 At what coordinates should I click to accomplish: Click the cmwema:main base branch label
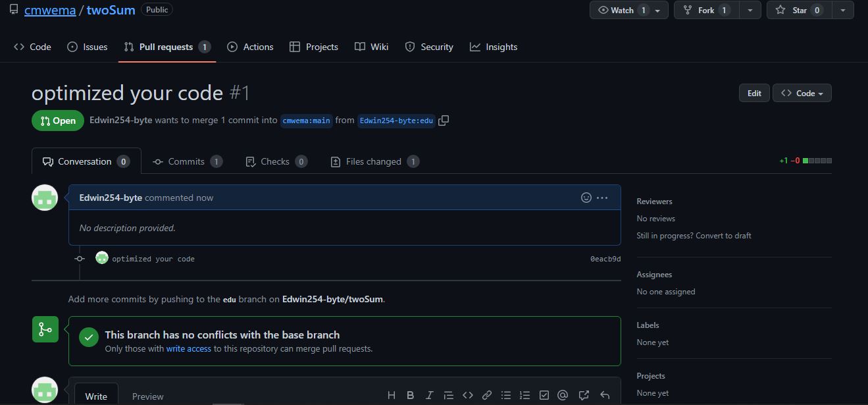[307, 121]
